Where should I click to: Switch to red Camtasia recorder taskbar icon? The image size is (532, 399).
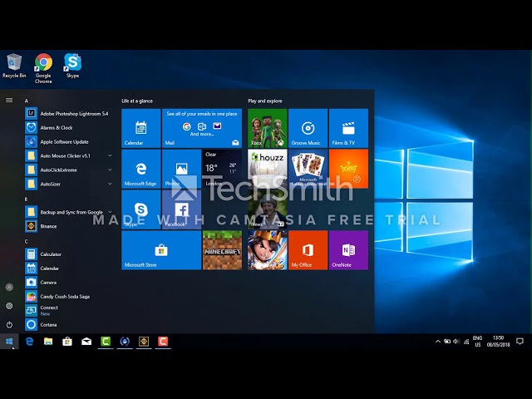(x=163, y=342)
